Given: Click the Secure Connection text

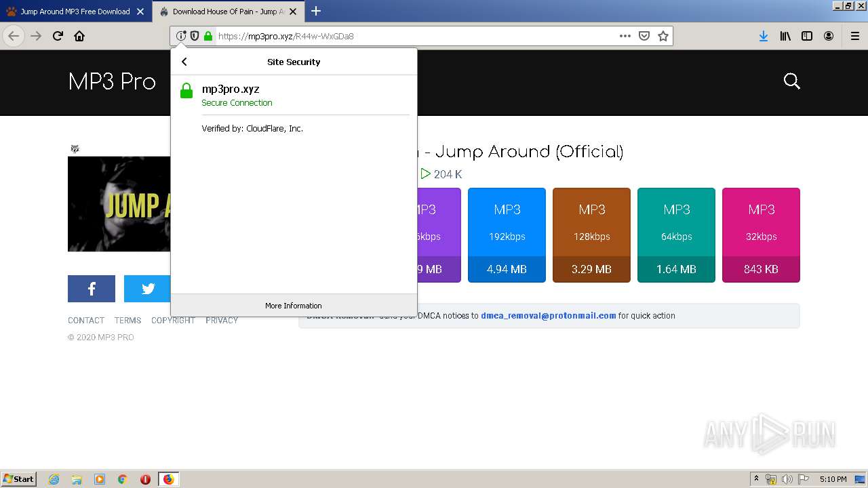Looking at the screenshot, I should tap(237, 103).
